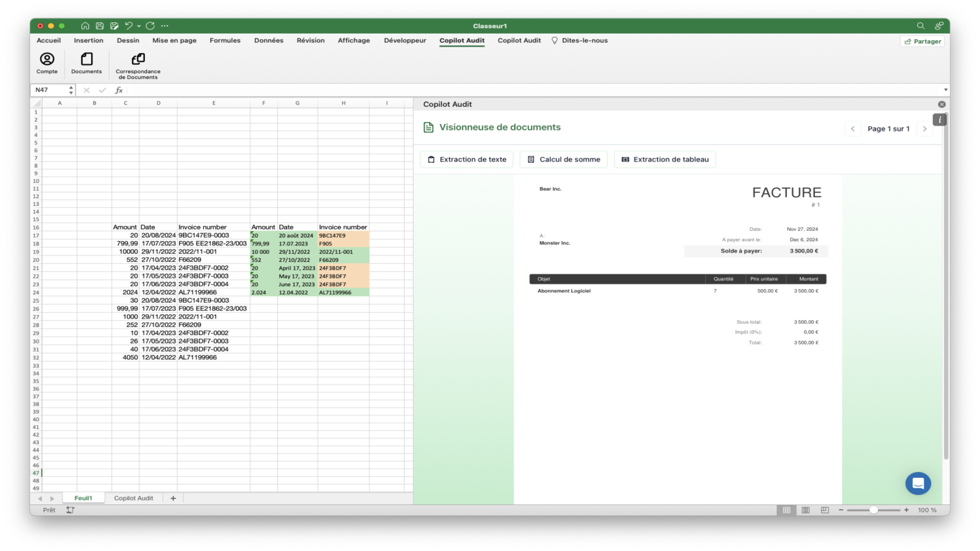The image size is (980, 551).
Task: Click the home icon in title bar
Action: pyautogui.click(x=85, y=26)
